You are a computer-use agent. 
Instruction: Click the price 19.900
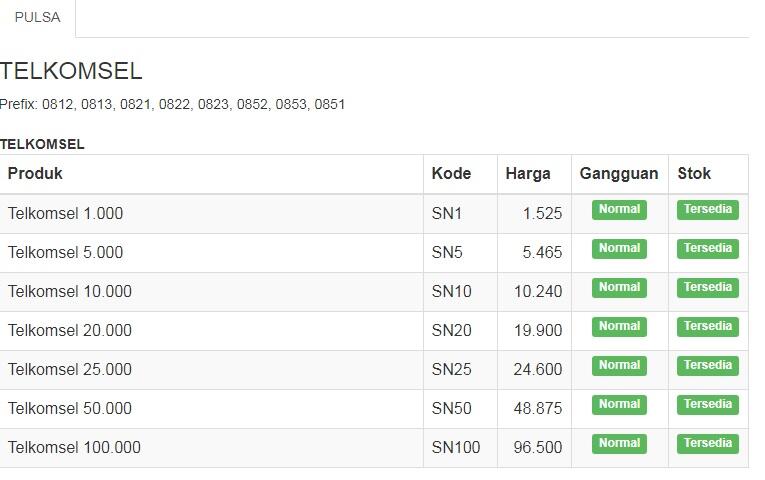(x=538, y=331)
